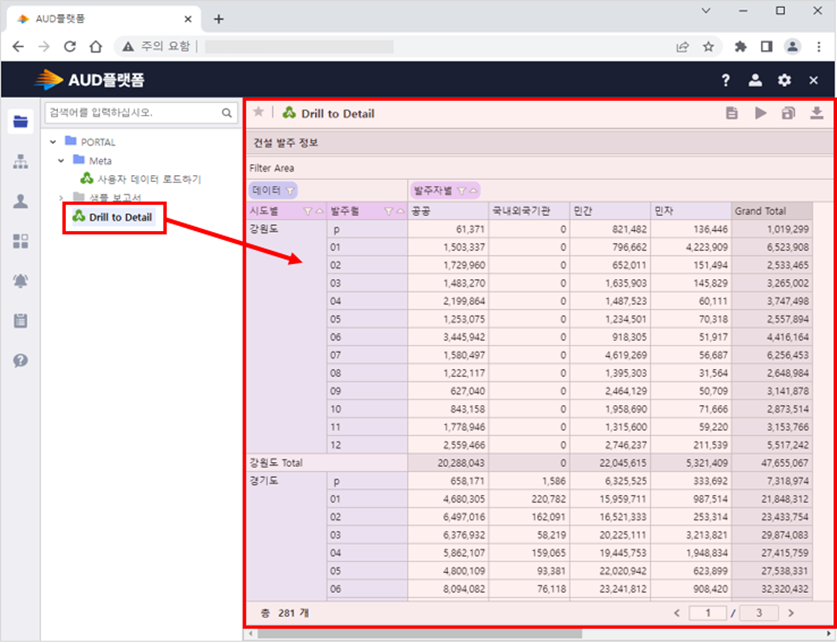The height and width of the screenshot is (643, 837).
Task: Open the alarm bell sidebar icon
Action: tap(20, 281)
